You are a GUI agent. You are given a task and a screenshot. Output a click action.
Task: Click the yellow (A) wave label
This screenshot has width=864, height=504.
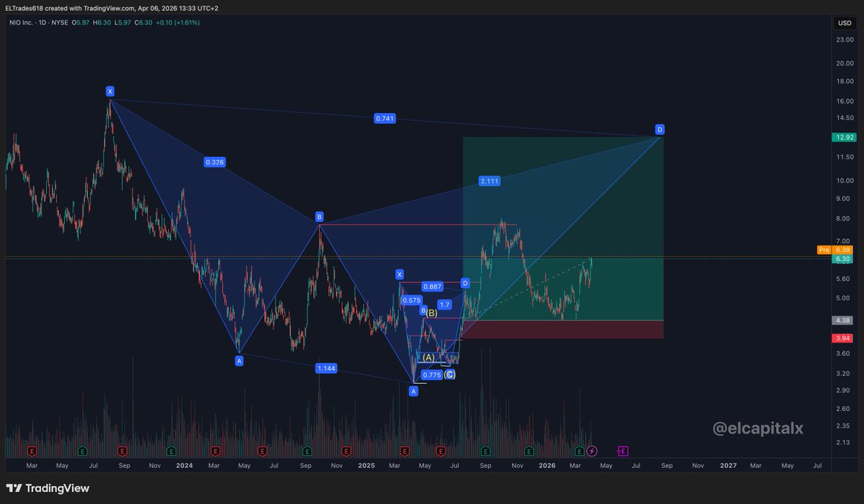tap(428, 357)
